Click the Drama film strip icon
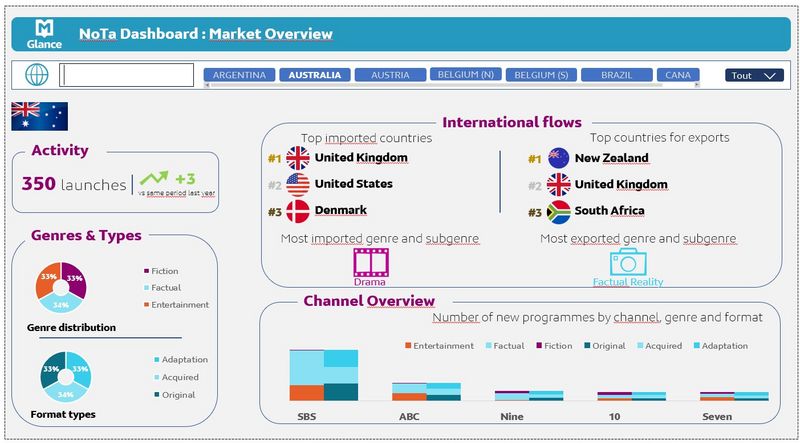The width and height of the screenshot is (800, 444). (x=371, y=262)
